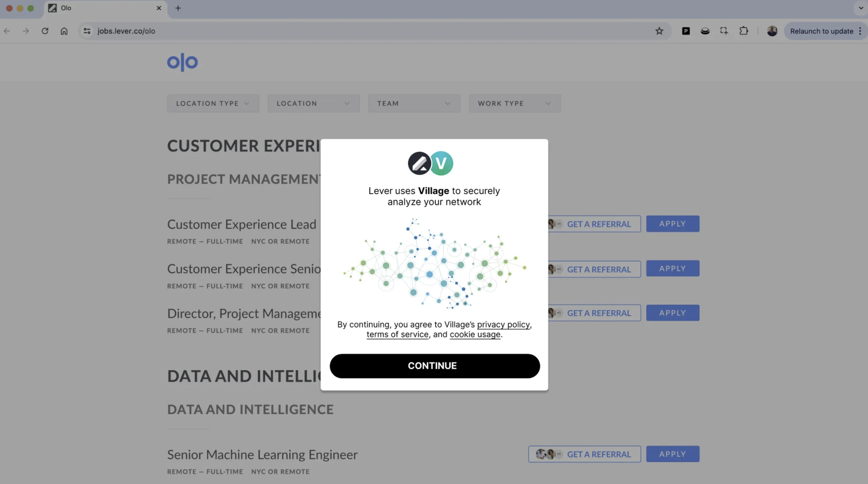This screenshot has height=484, width=868.
Task: Open the terms of service link
Action: 397,334
